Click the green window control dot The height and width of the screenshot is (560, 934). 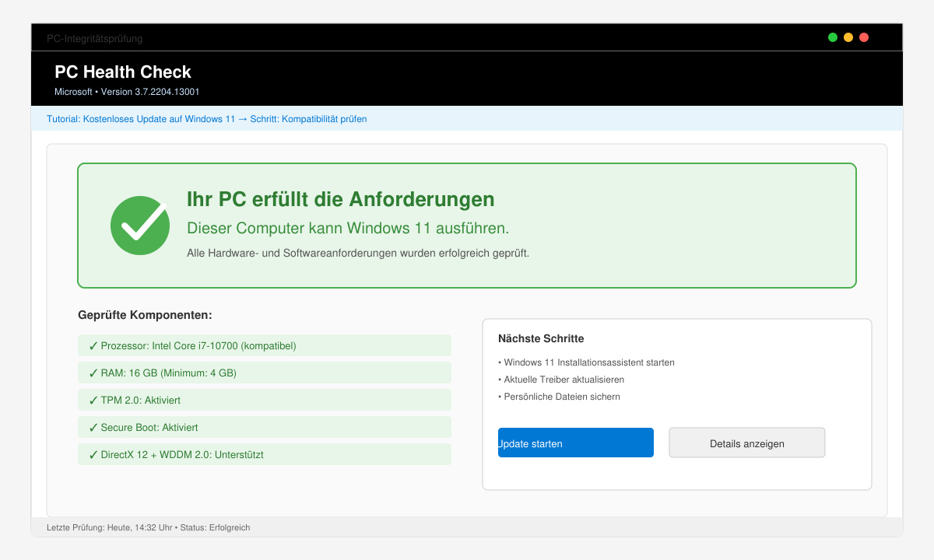(833, 37)
